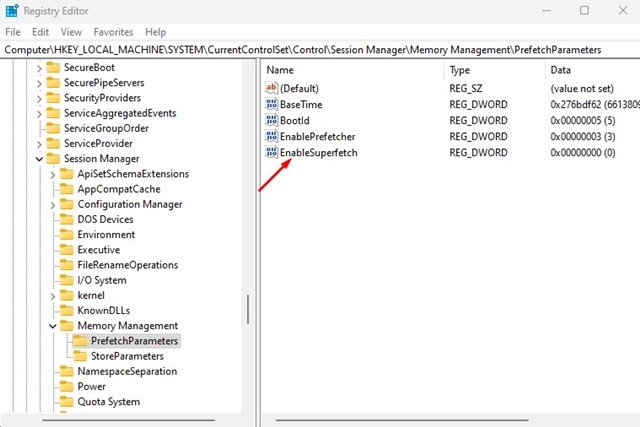Click the SecurePipeServers folder icon
The height and width of the screenshot is (427, 640).
[x=53, y=82]
